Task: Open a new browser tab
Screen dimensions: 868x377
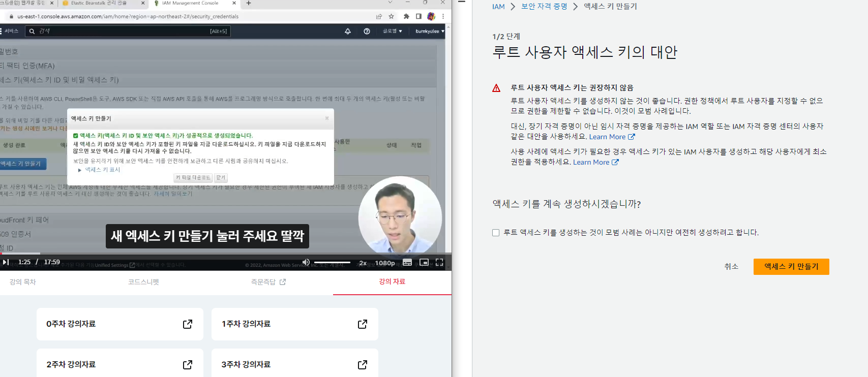Action: [249, 3]
